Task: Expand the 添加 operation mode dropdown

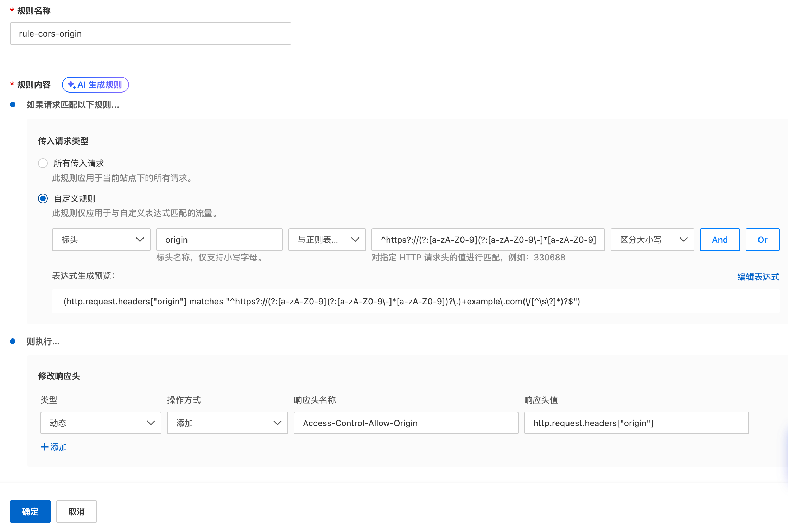Action: (x=227, y=423)
